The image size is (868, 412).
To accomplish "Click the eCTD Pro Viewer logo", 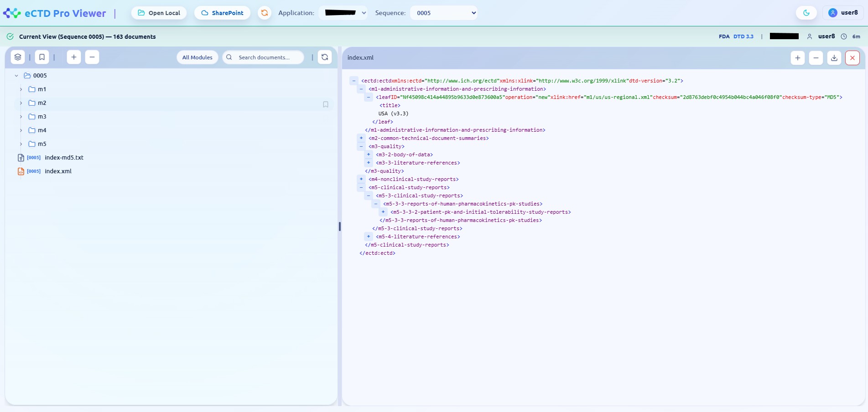I will coord(55,13).
